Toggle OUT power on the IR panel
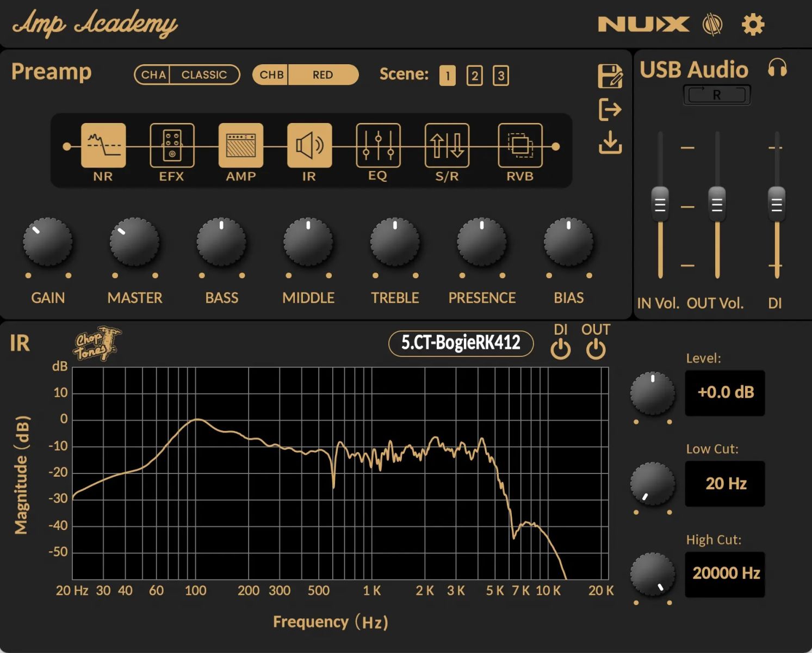The width and height of the screenshot is (812, 653). click(x=595, y=348)
